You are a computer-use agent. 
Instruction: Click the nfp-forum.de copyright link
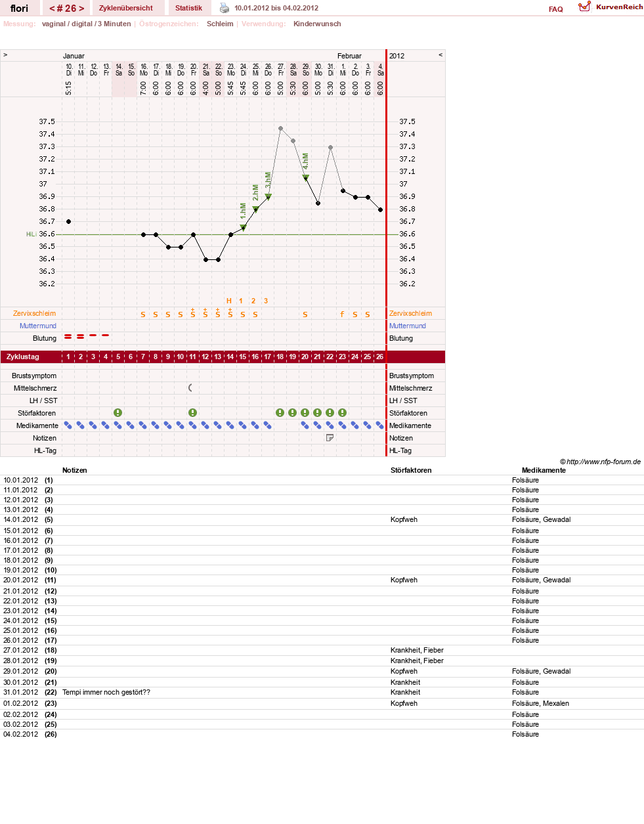click(600, 462)
